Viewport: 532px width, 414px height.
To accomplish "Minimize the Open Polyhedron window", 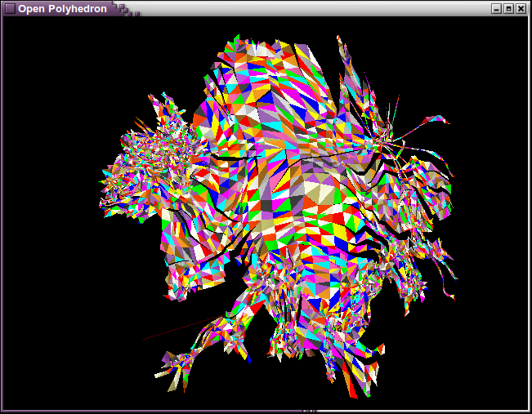I will pos(496,8).
